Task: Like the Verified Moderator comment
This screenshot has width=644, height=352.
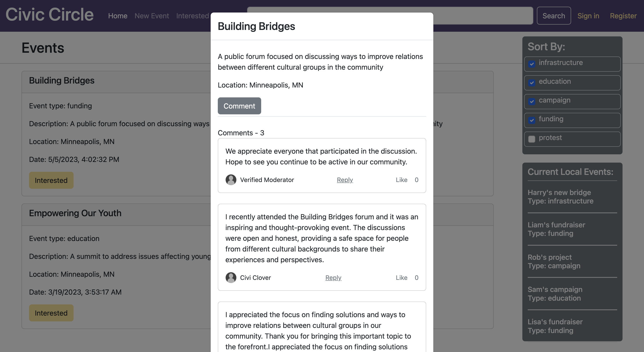Action: click(x=402, y=180)
